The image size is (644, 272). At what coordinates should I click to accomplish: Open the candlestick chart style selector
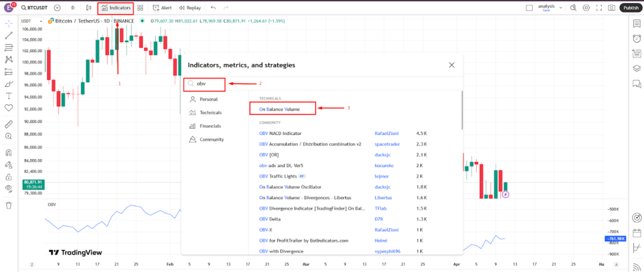coord(89,8)
